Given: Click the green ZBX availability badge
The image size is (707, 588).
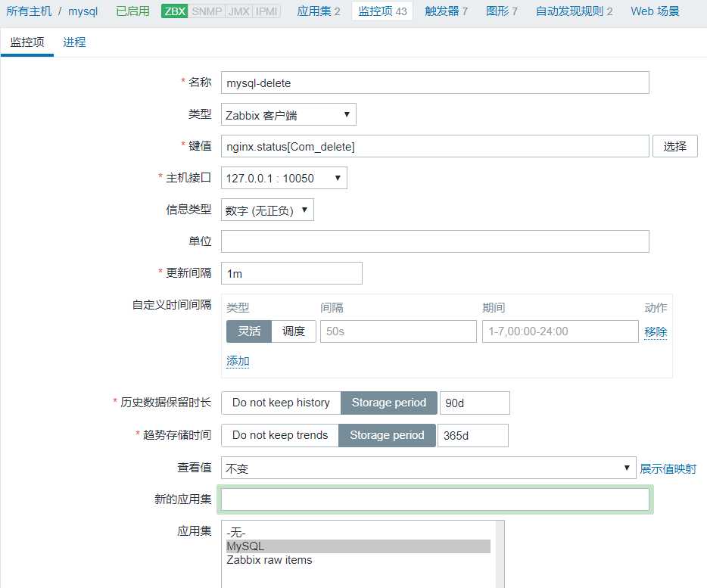Looking at the screenshot, I should coord(175,11).
